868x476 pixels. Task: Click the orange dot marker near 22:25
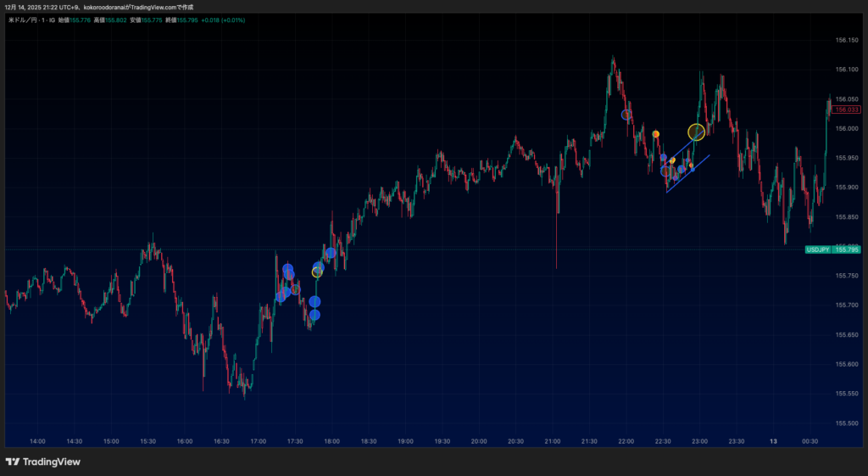tap(656, 134)
